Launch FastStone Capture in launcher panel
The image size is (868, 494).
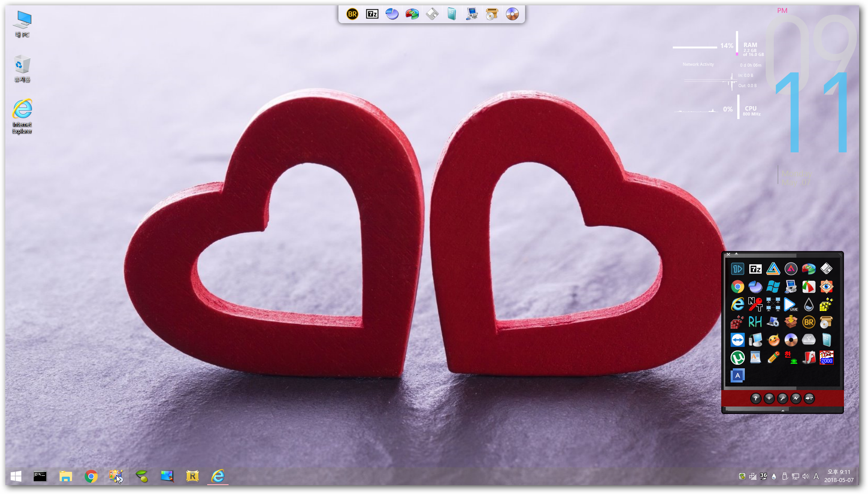click(x=808, y=287)
